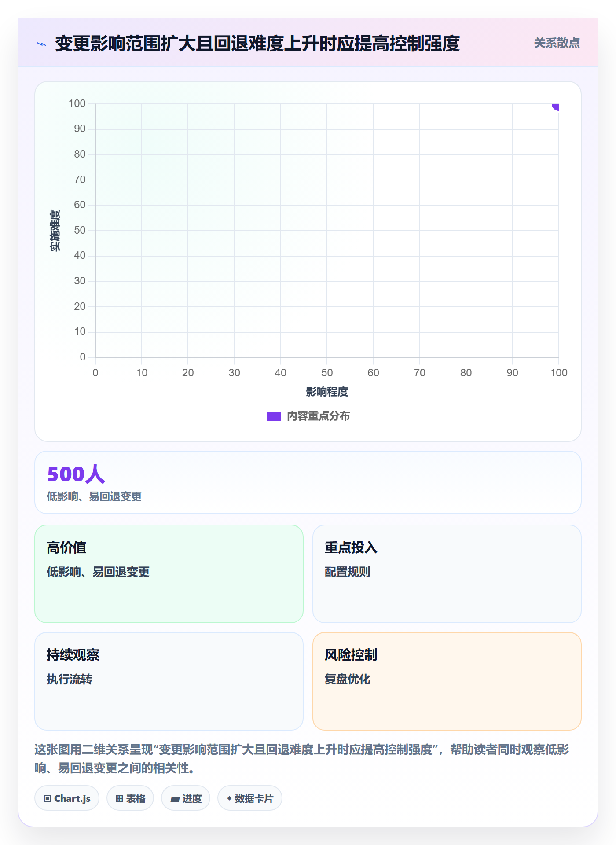616x845 pixels.
Task: Toggle the 内容重点分布 legend swatch
Action: 273,416
